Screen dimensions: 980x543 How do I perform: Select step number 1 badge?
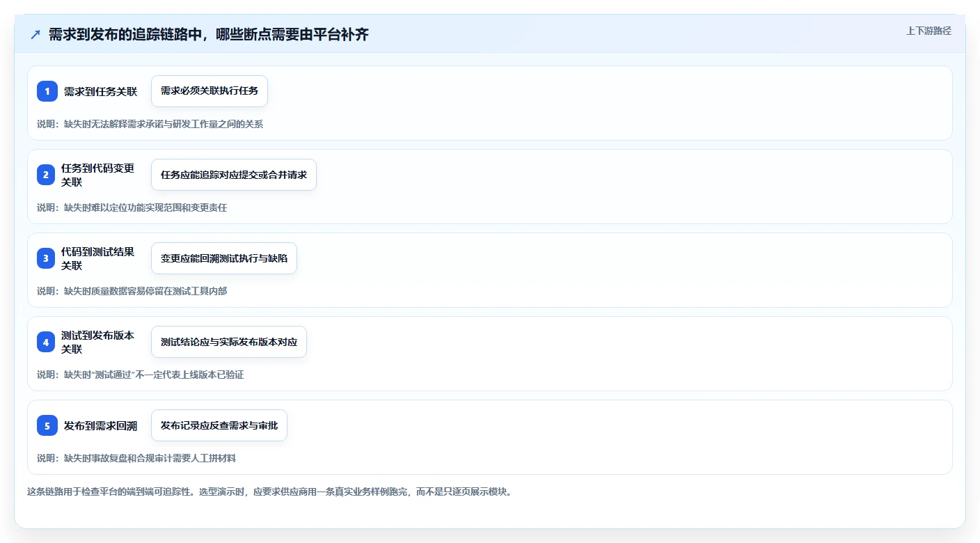coord(47,91)
